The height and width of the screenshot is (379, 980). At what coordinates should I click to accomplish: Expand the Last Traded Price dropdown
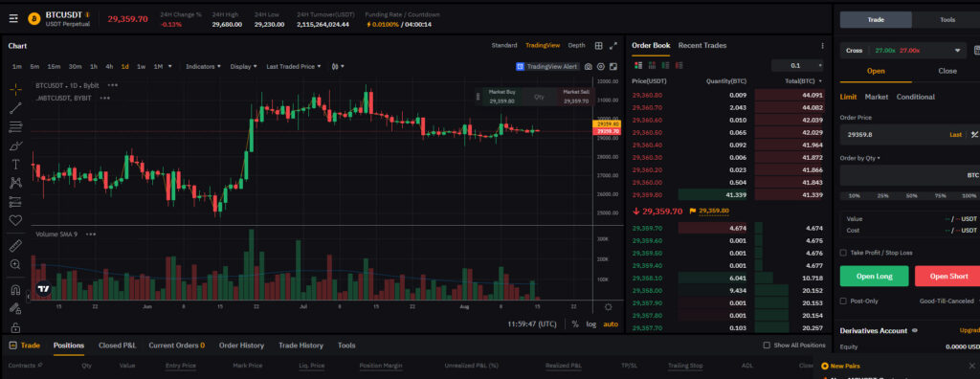coord(294,66)
